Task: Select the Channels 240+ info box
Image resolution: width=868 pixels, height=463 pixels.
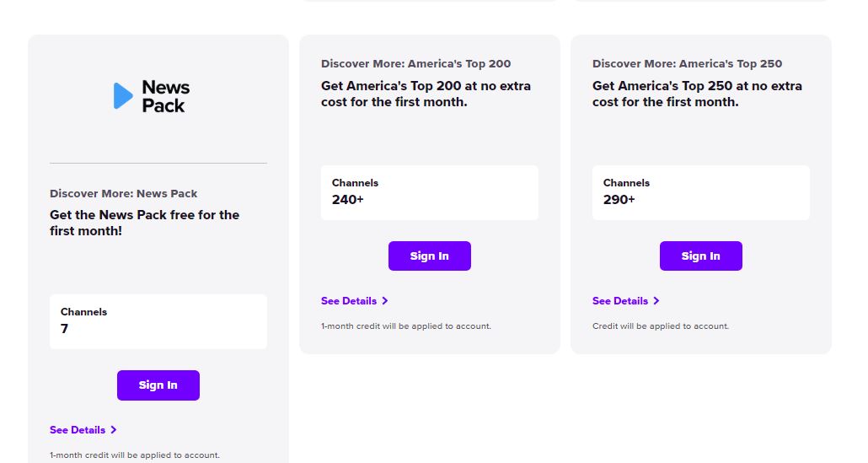Action: pyautogui.click(x=430, y=193)
